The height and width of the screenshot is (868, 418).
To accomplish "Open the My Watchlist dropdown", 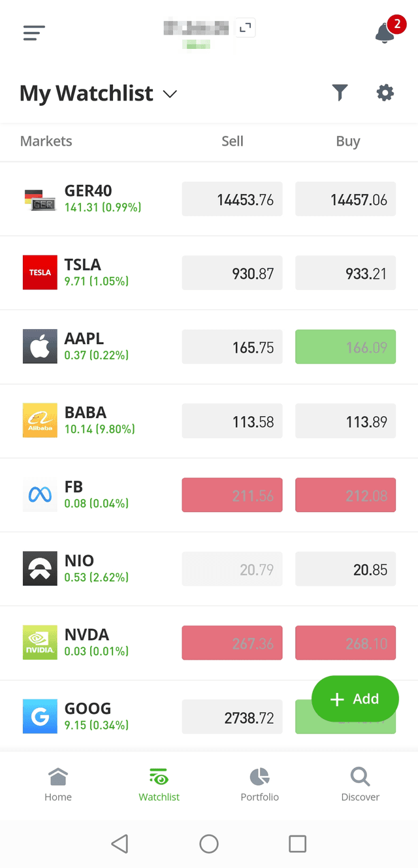I will (x=98, y=93).
